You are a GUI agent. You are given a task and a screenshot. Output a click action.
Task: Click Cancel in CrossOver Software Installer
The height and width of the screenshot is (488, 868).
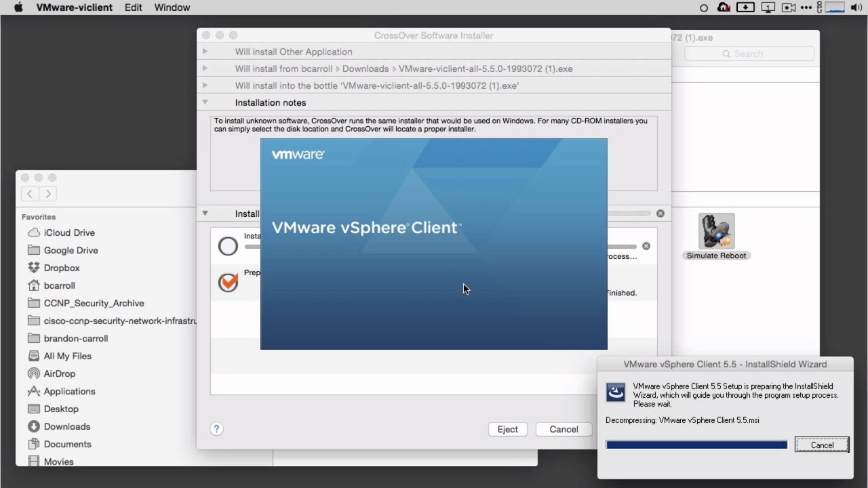[564, 429]
